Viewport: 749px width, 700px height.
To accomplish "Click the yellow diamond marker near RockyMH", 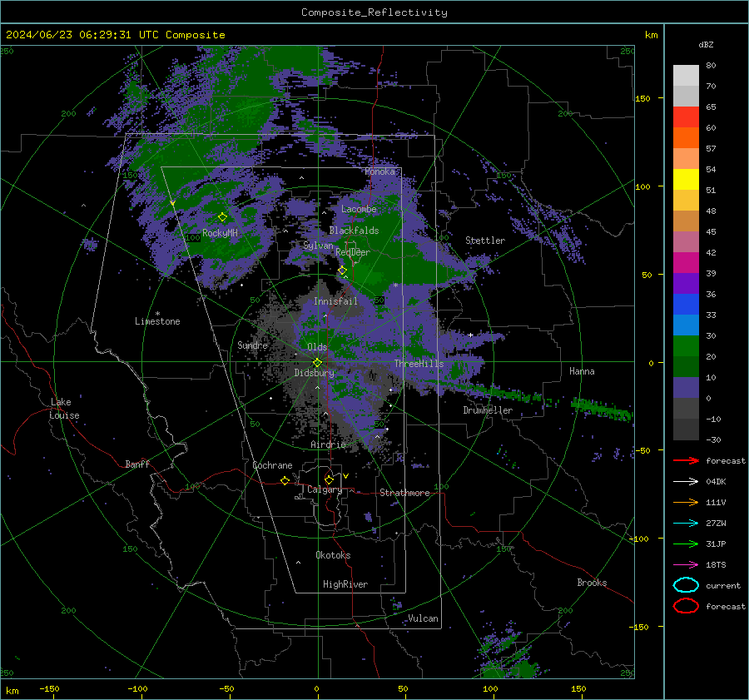I will [x=222, y=217].
